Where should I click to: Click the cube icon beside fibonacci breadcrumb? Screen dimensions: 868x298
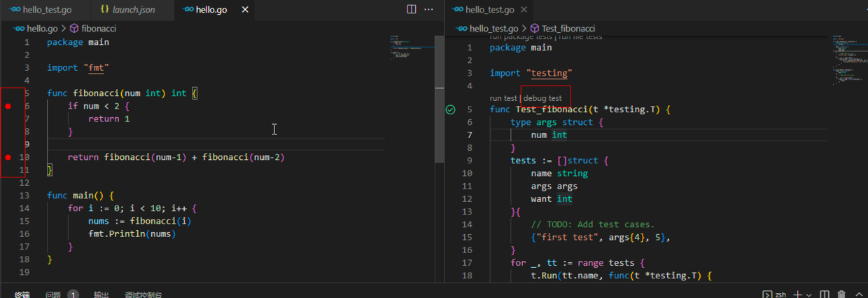point(74,29)
